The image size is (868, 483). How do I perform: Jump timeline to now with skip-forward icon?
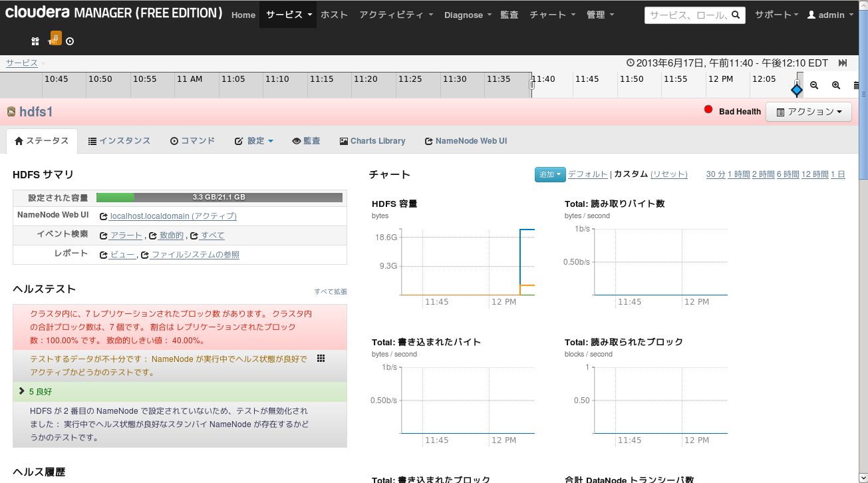[843, 63]
